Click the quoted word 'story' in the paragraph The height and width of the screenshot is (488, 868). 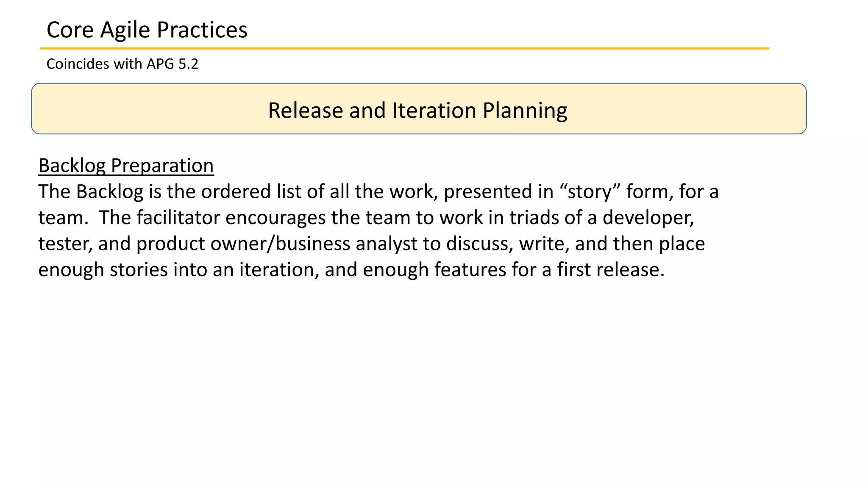point(590,192)
